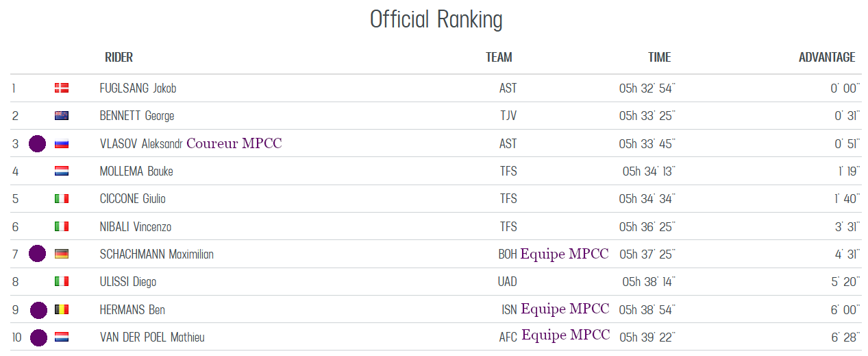Click the Italian flag beside Ciccone

62,199
